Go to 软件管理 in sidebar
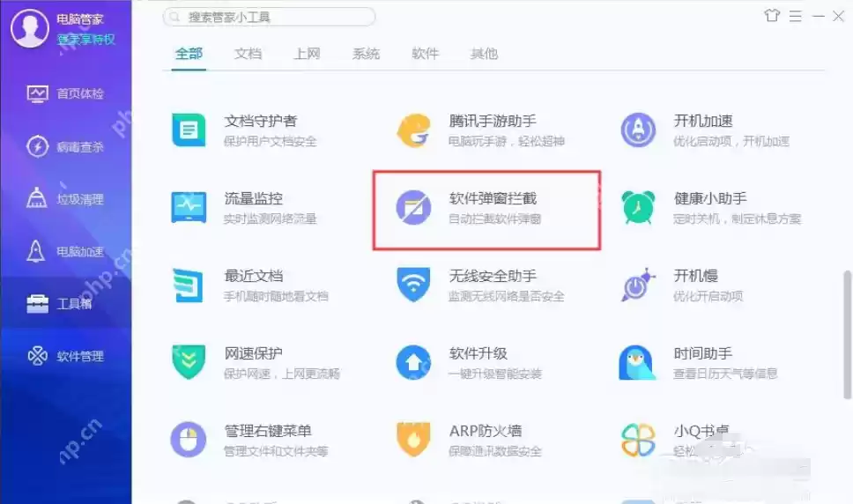853x504 pixels. tap(66, 356)
